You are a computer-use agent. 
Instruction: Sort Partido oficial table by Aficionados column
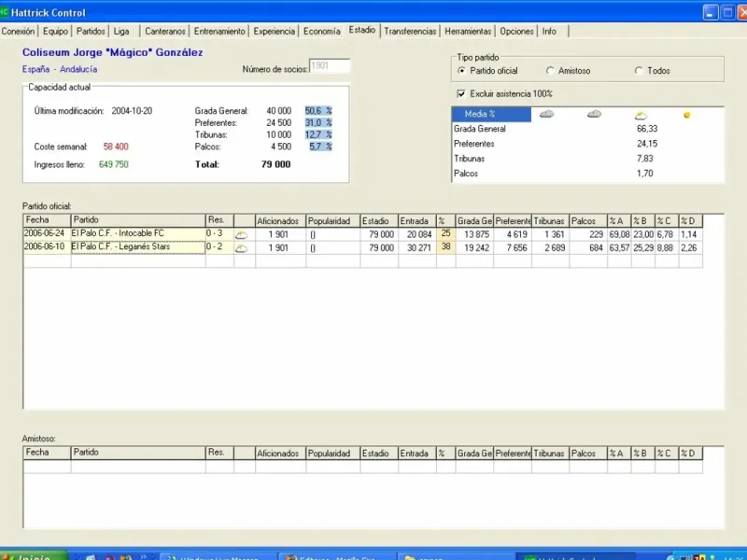[281, 221]
